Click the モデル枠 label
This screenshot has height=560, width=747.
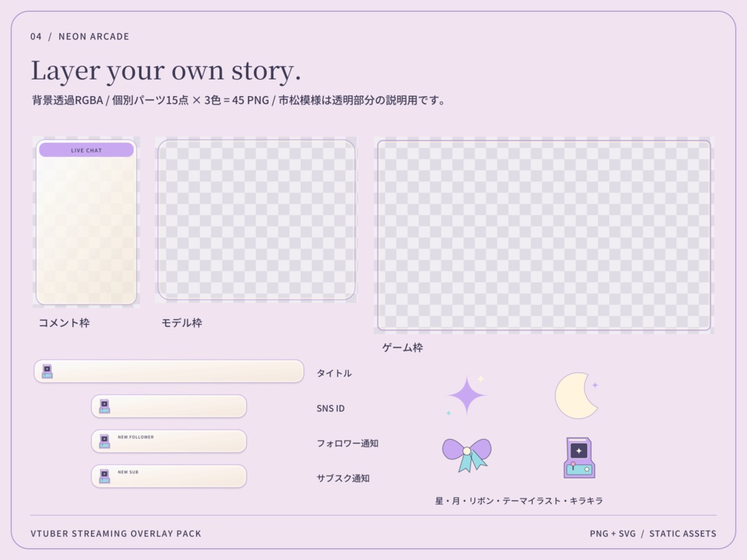[182, 323]
